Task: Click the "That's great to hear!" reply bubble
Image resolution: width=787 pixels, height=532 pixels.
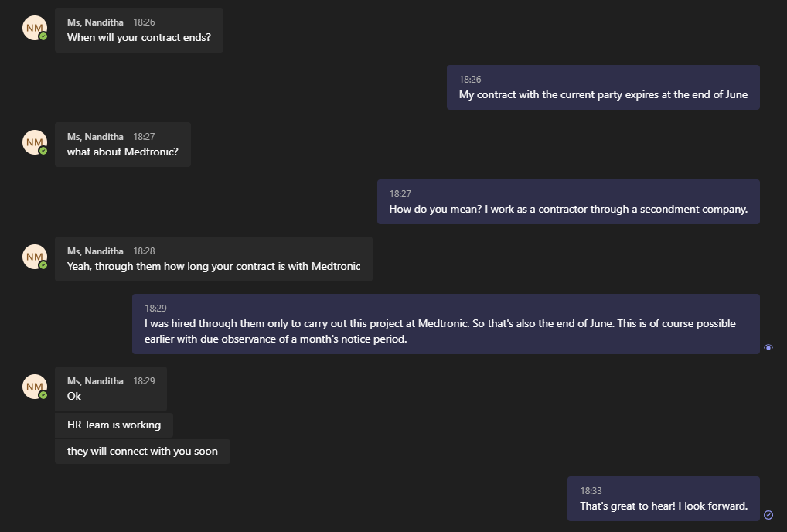Action: [663, 506]
